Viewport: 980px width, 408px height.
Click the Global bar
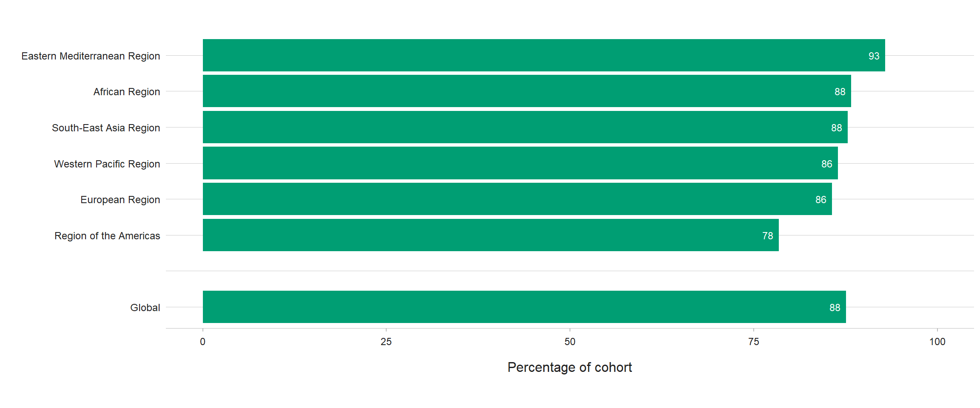pyautogui.click(x=524, y=307)
